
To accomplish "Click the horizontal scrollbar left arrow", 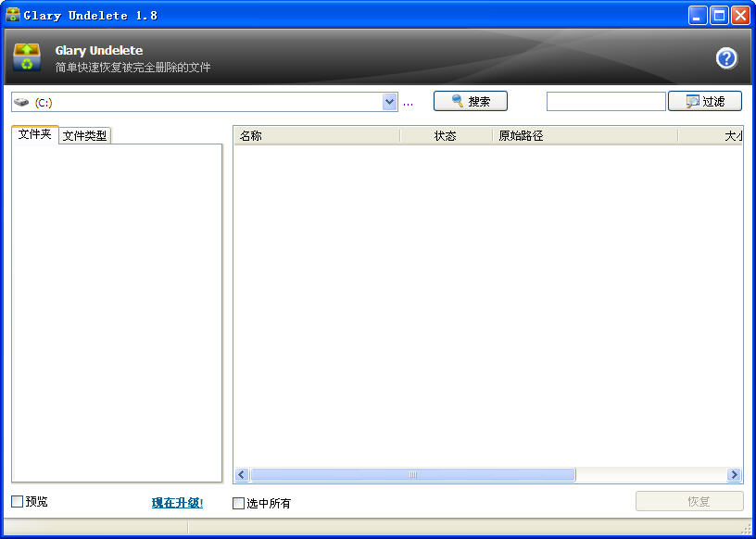I will coord(242,475).
